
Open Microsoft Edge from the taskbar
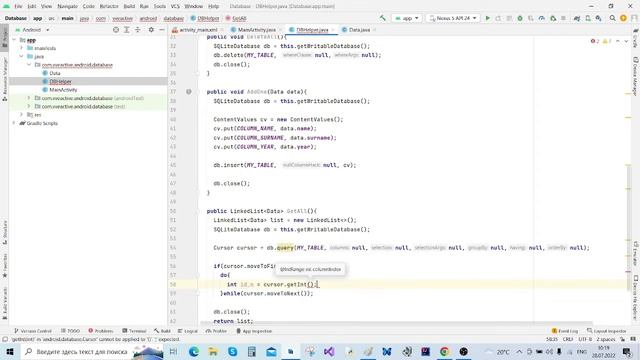pos(194,351)
